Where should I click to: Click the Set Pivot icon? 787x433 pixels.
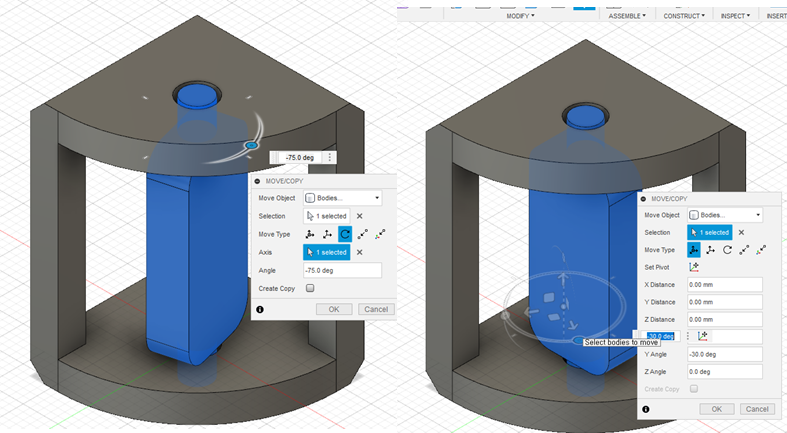coord(694,267)
